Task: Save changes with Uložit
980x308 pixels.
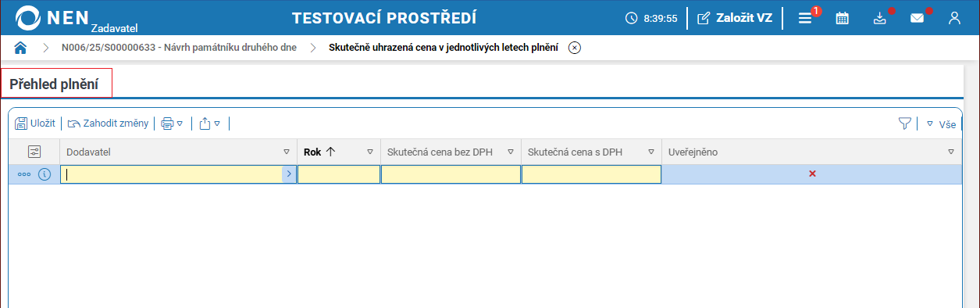Action: coord(35,123)
